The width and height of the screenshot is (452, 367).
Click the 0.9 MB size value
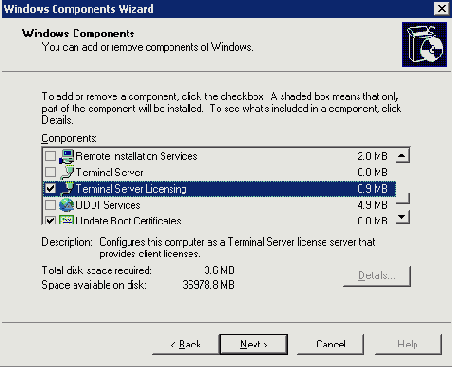tap(372, 189)
